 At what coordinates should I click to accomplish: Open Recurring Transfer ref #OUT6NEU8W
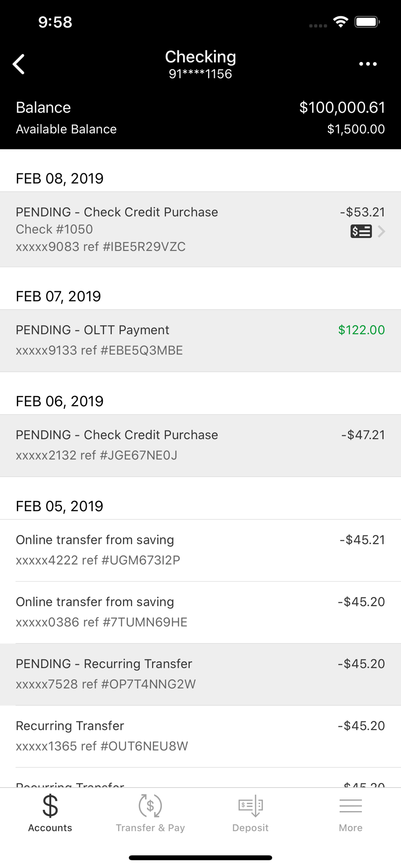pyautogui.click(x=200, y=736)
